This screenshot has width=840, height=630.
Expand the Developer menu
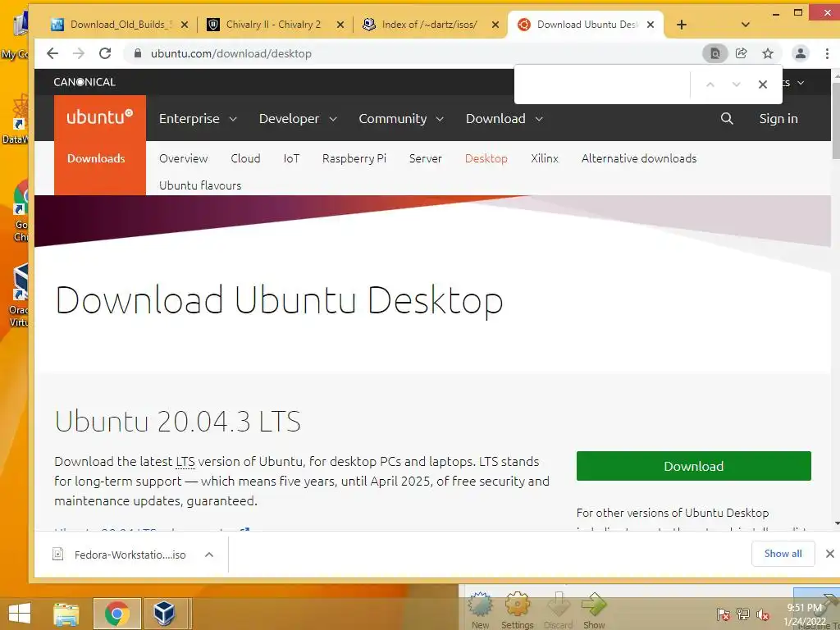pyautogui.click(x=298, y=119)
